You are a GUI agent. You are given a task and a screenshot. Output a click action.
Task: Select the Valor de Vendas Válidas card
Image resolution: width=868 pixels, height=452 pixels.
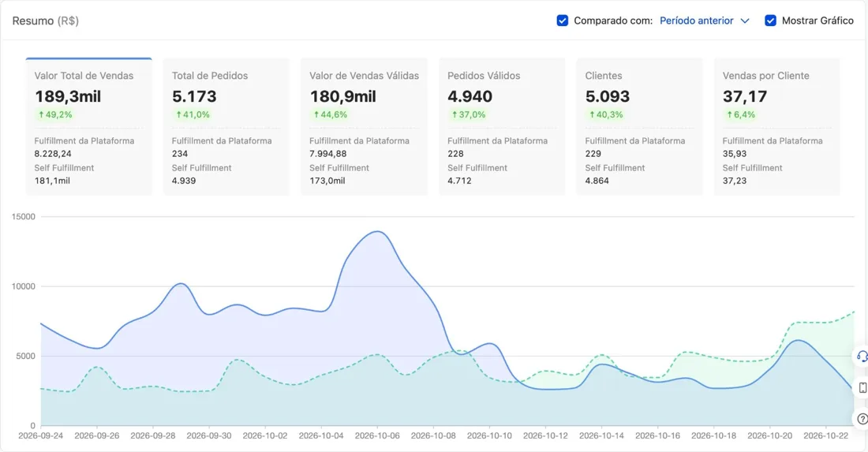click(365, 126)
